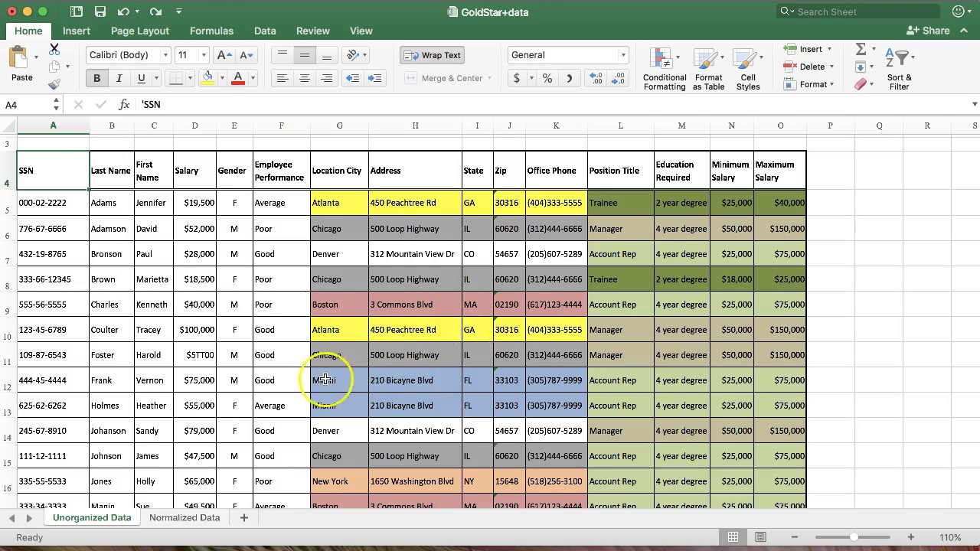Click the Save icon in title bar
The height and width of the screenshot is (551, 980).
(x=100, y=11)
